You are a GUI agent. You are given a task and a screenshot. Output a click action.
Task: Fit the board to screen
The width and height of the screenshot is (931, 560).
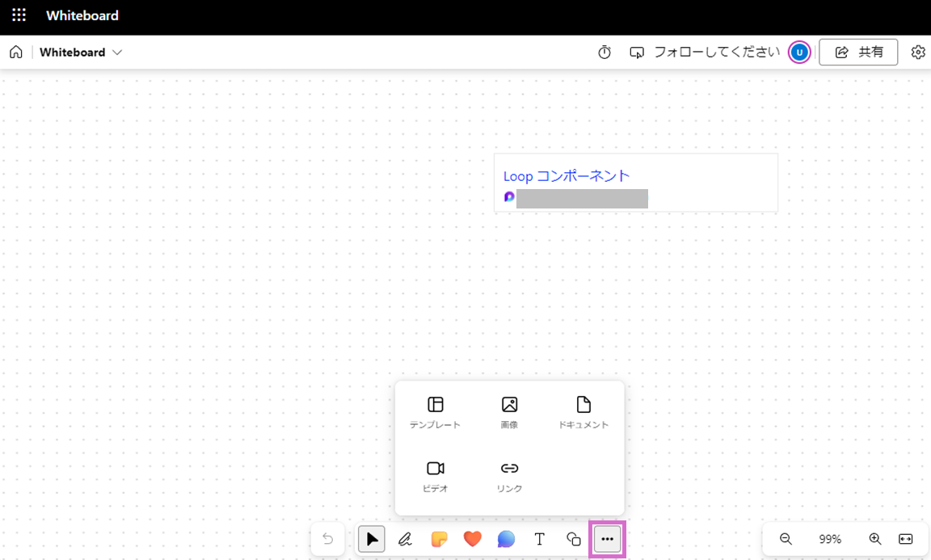tap(905, 539)
